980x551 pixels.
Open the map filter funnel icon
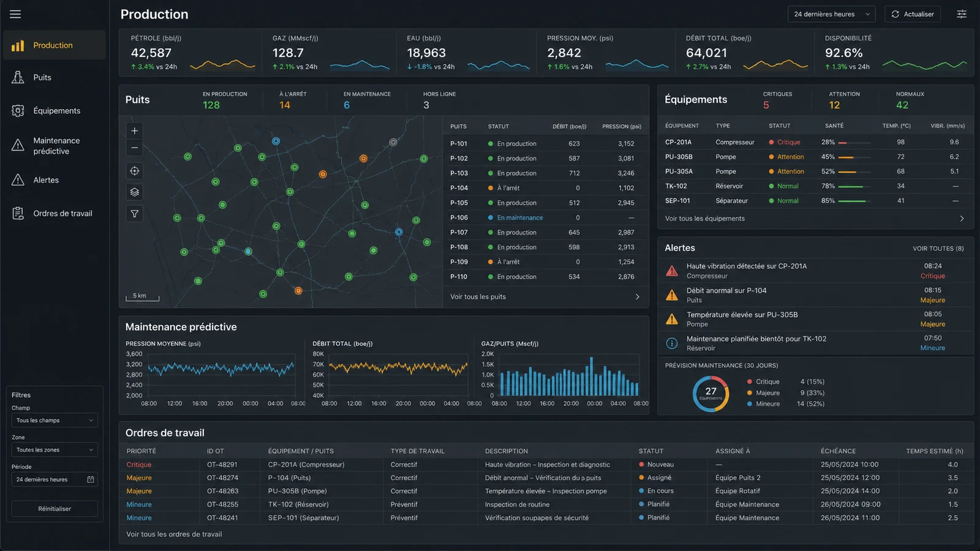(135, 214)
